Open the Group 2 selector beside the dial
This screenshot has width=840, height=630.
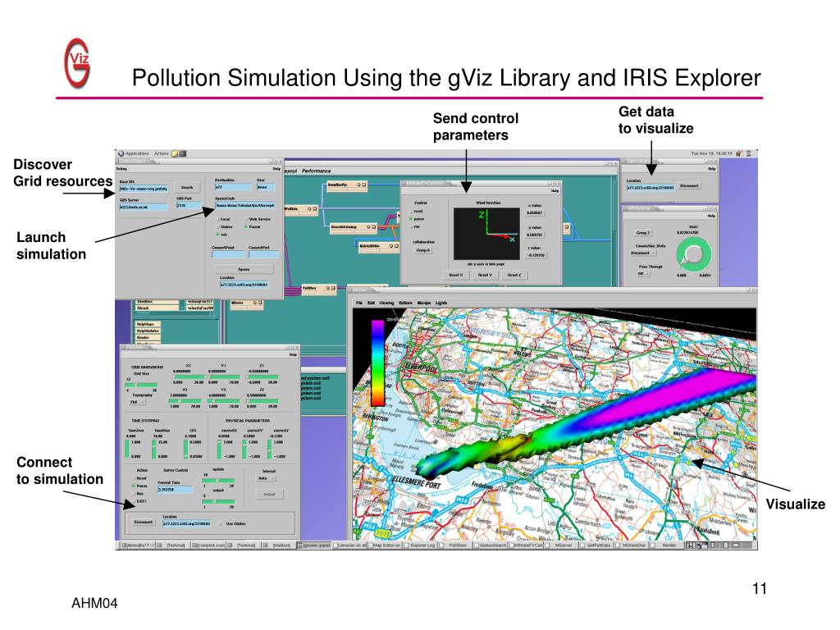tap(643, 232)
